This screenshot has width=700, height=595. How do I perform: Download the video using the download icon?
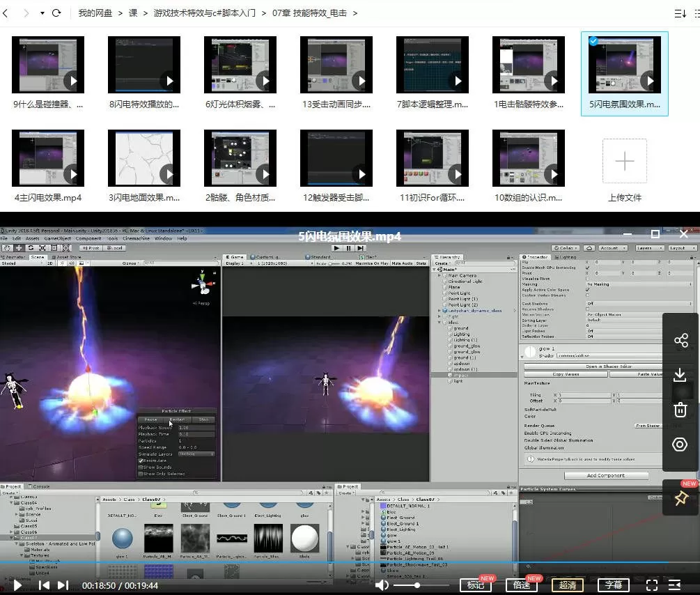680,375
